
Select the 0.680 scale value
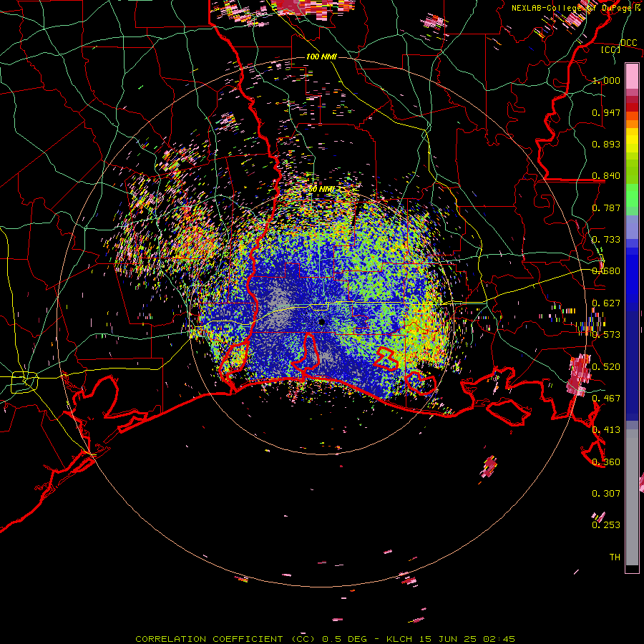tap(606, 271)
